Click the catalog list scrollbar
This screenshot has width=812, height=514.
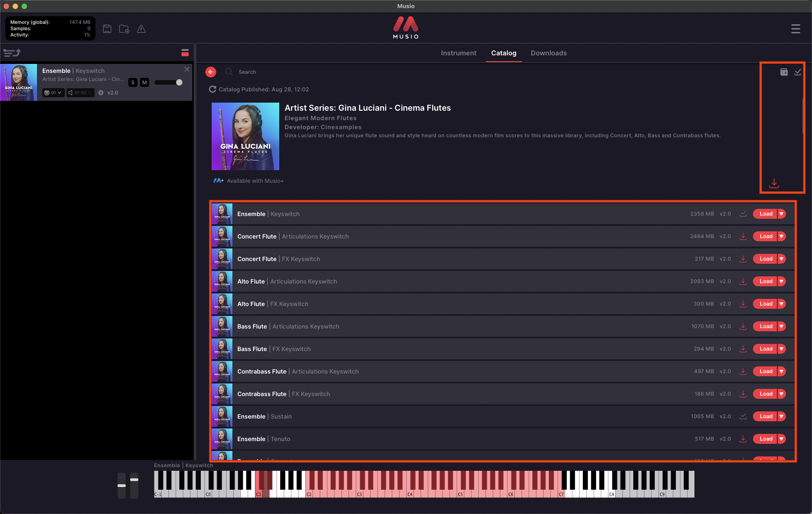point(803,116)
